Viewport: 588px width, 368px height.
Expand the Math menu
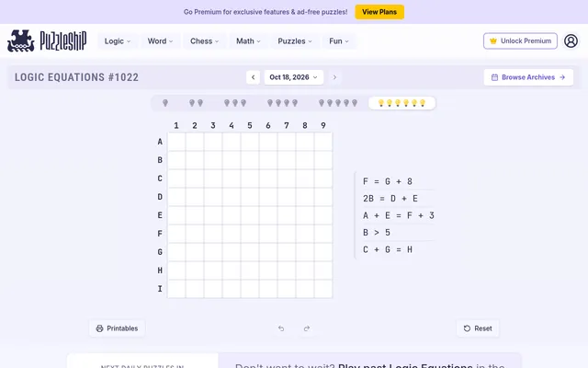(x=248, y=40)
